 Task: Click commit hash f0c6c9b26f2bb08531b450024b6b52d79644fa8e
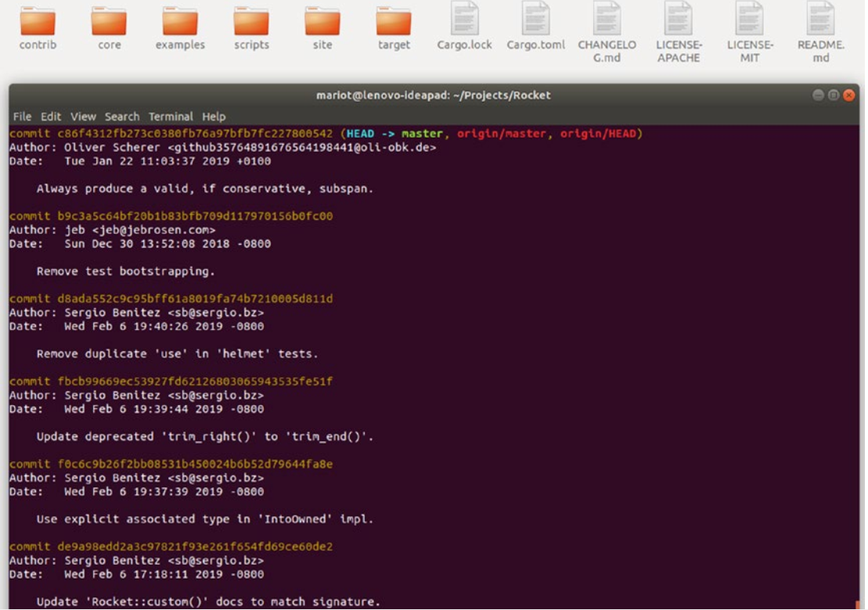(x=195, y=465)
